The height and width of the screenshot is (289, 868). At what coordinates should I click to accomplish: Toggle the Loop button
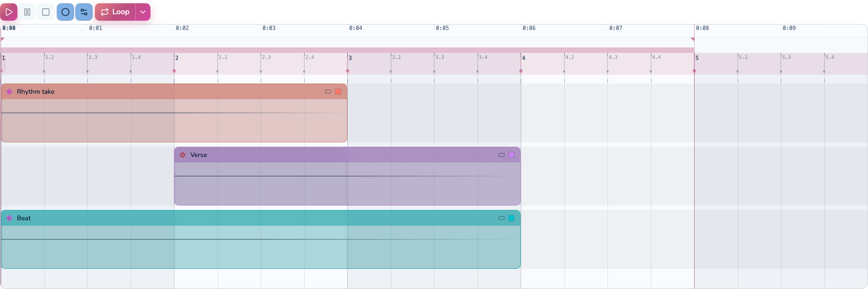pos(116,12)
